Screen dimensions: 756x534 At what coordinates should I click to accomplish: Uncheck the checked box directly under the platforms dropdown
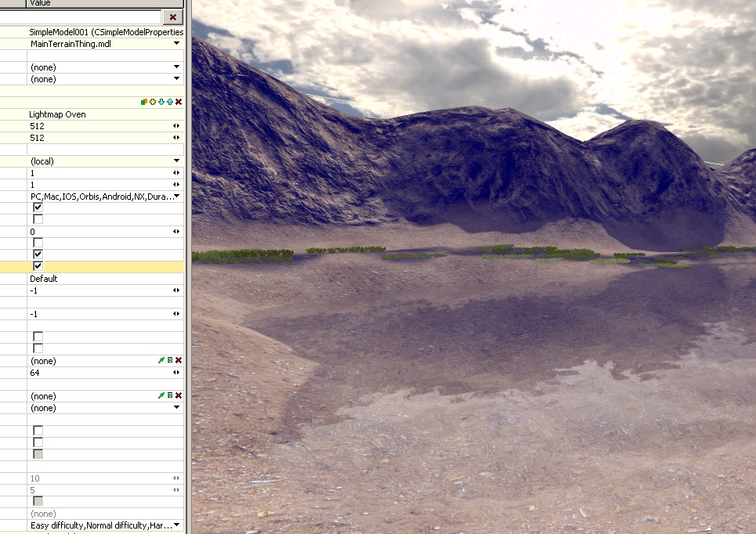click(x=38, y=207)
